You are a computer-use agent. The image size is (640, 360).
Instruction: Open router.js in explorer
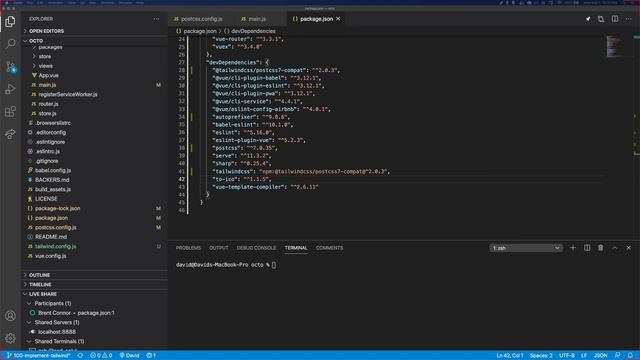[48, 104]
